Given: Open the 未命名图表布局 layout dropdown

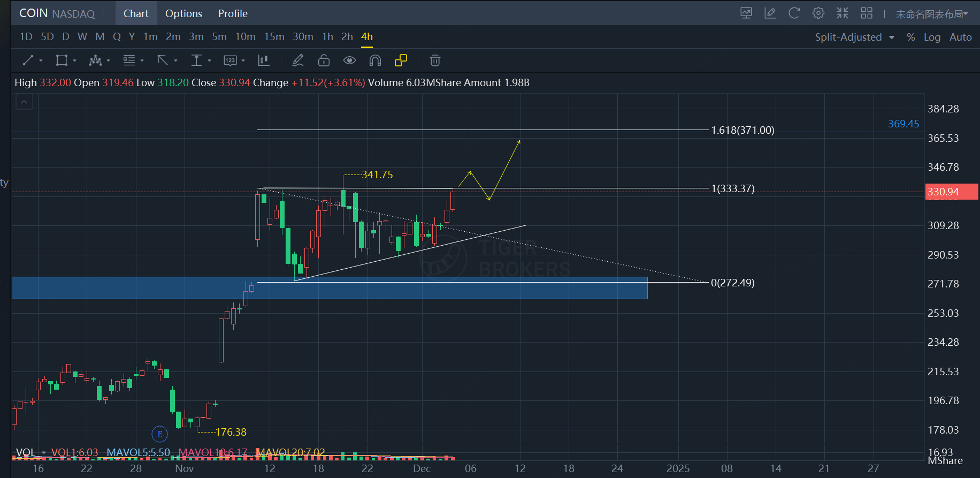Looking at the screenshot, I should pyautogui.click(x=932, y=14).
